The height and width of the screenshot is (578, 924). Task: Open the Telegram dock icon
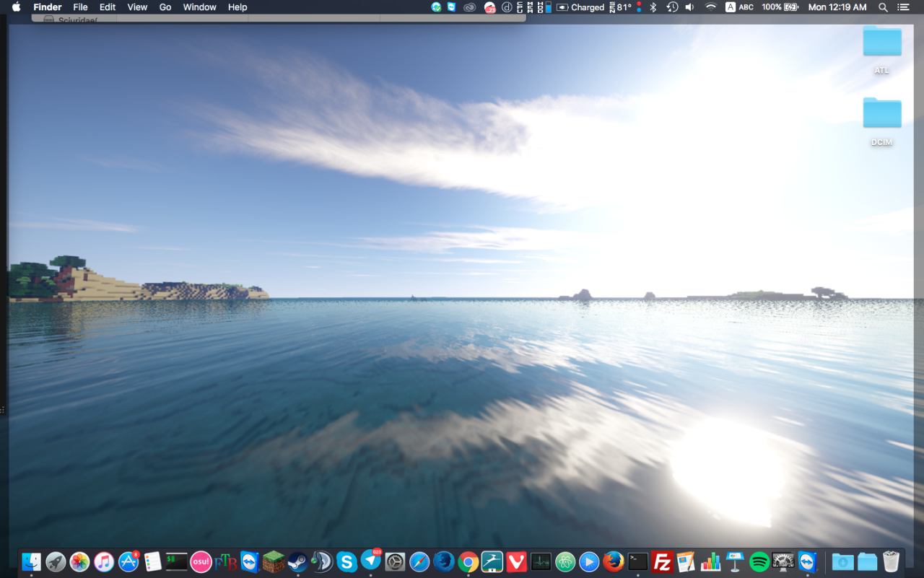pyautogui.click(x=371, y=561)
